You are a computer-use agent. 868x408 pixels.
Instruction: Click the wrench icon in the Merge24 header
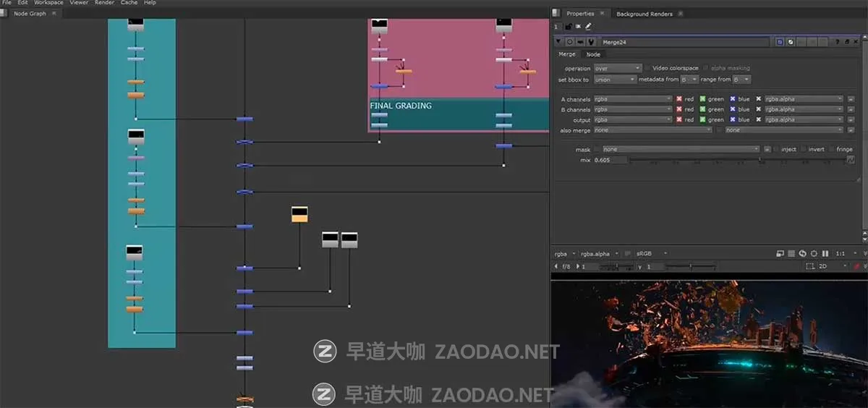click(590, 43)
